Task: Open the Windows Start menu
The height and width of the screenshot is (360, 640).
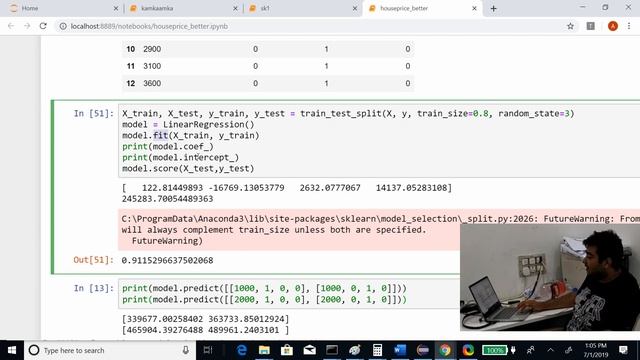Action: [x=12, y=350]
